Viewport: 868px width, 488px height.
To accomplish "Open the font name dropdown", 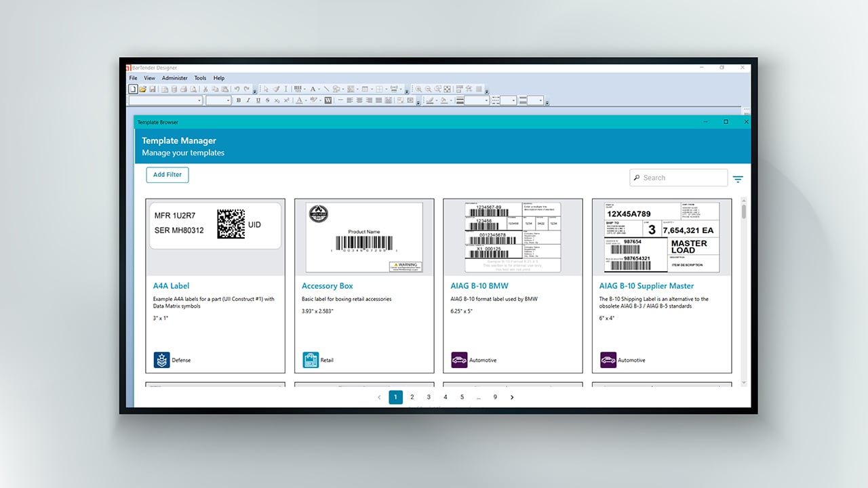I will click(x=199, y=100).
